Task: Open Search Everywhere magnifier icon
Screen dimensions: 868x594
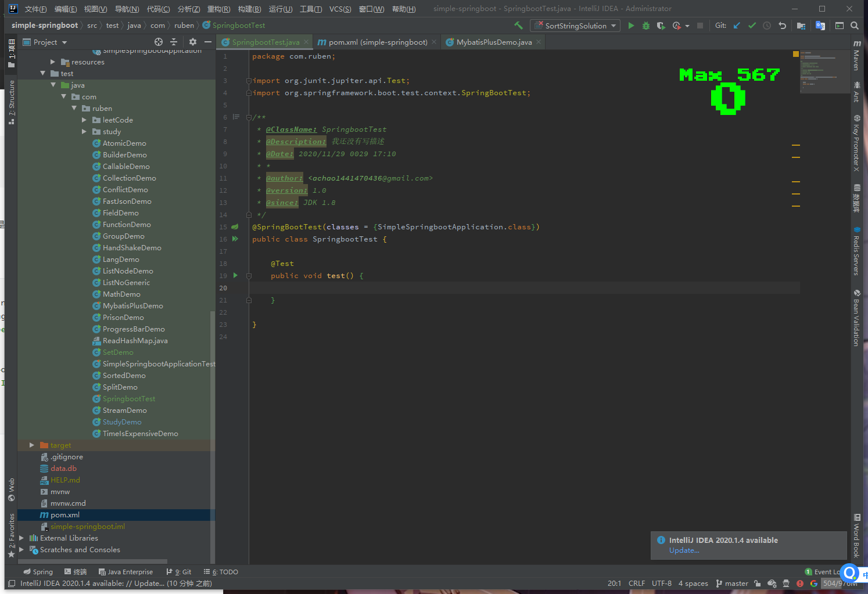Action: pos(855,26)
